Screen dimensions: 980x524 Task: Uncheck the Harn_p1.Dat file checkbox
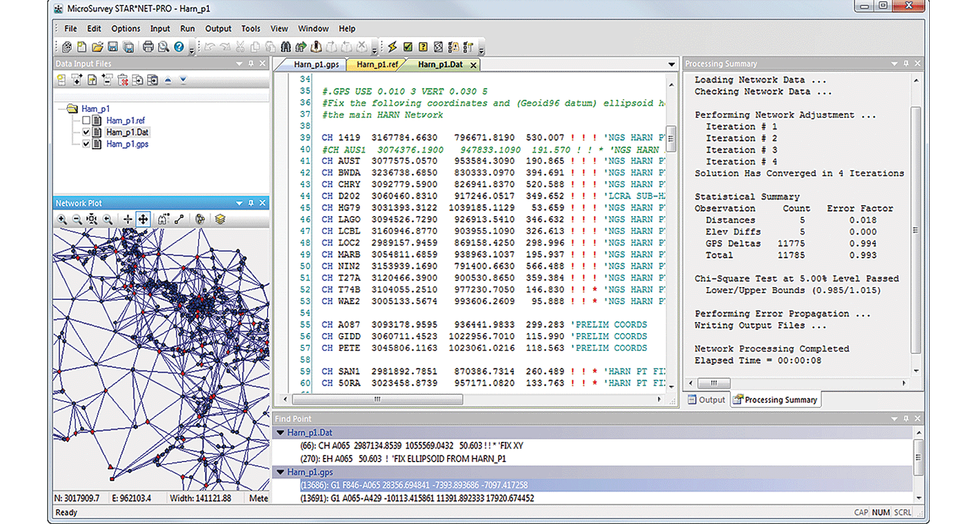click(x=86, y=132)
